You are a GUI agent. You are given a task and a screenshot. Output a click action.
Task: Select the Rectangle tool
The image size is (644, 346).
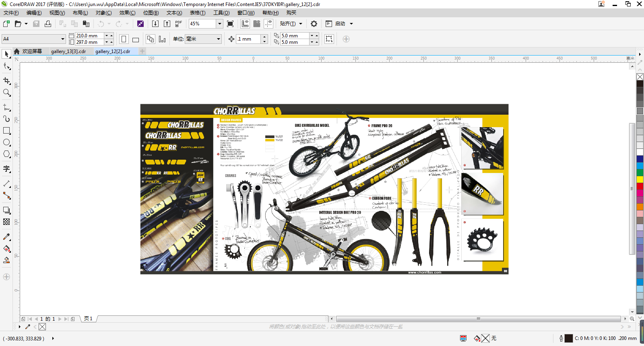tap(6, 131)
